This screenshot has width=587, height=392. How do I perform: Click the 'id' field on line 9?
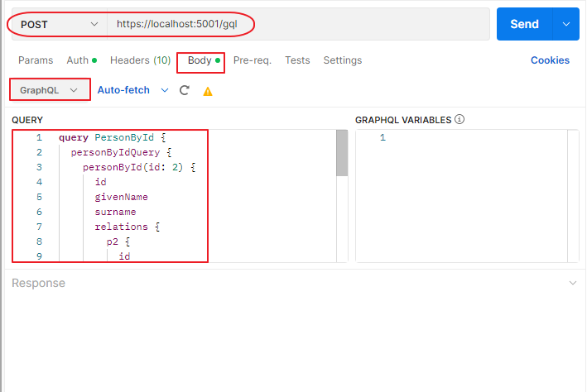point(124,256)
